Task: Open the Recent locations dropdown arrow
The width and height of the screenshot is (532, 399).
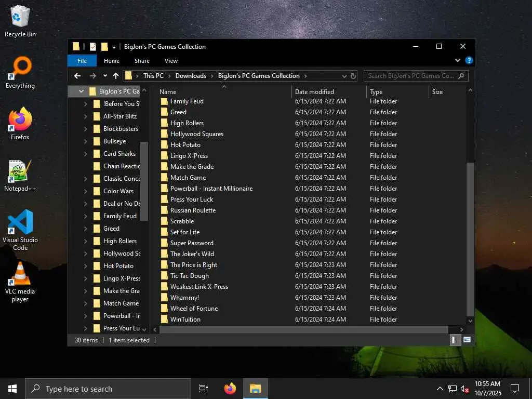Action: pyautogui.click(x=105, y=76)
